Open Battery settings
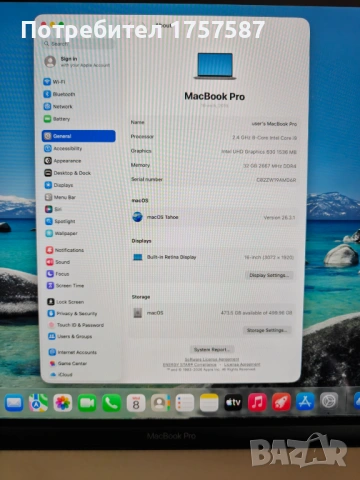 57,119
